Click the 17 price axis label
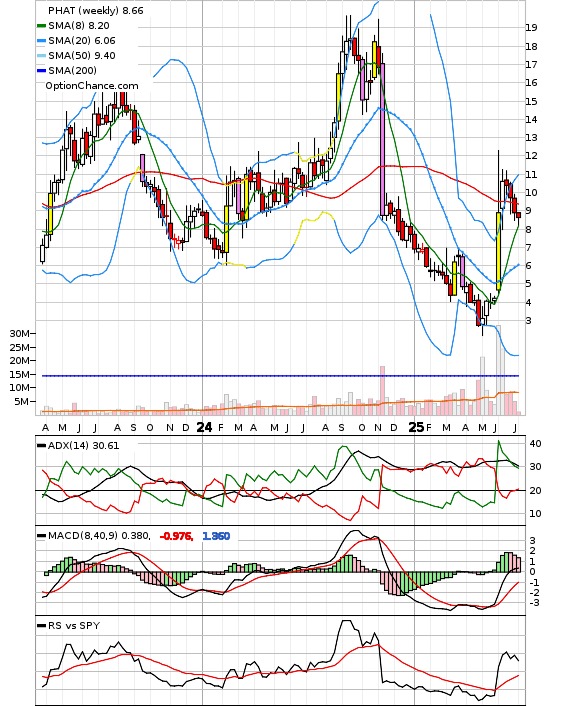The image size is (566, 706). (x=531, y=64)
